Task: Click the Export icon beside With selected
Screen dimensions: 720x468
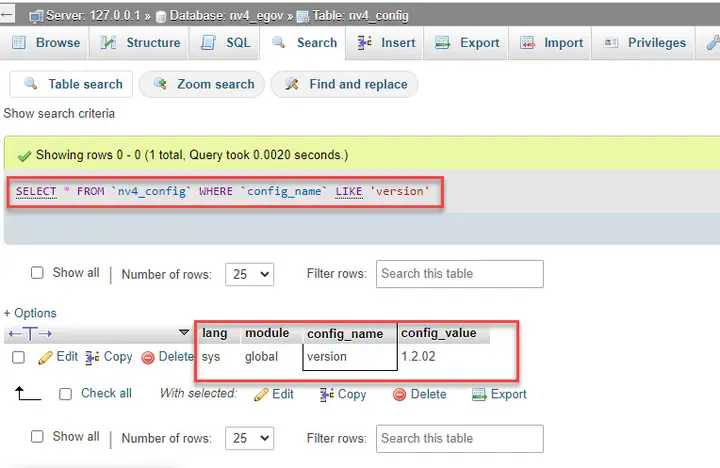Action: click(479, 395)
